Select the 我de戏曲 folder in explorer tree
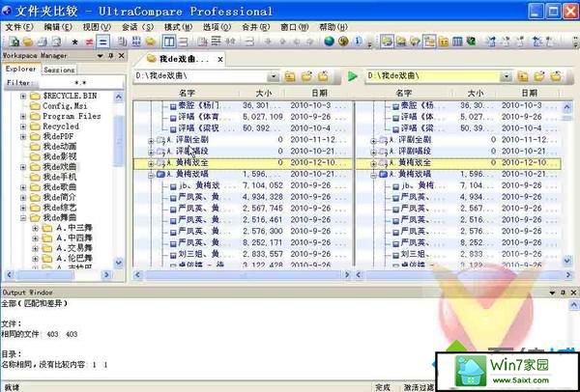The width and height of the screenshot is (580, 392). pyautogui.click(x=60, y=167)
